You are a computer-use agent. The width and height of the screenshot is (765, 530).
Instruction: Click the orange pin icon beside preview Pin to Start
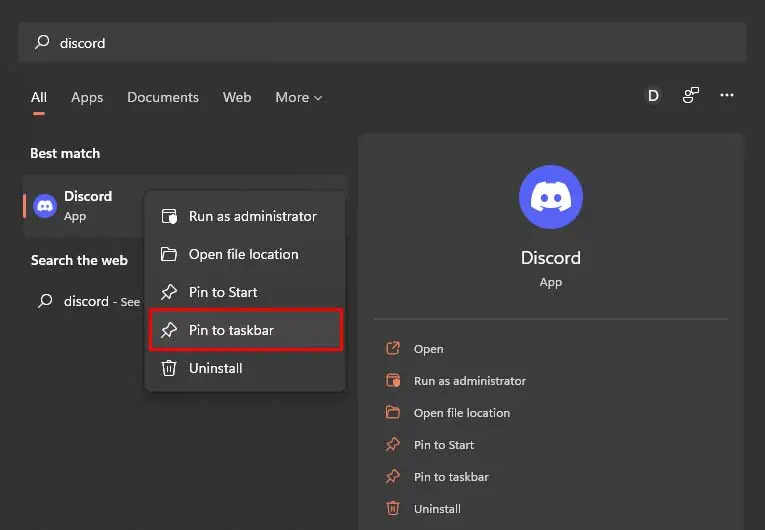click(393, 445)
